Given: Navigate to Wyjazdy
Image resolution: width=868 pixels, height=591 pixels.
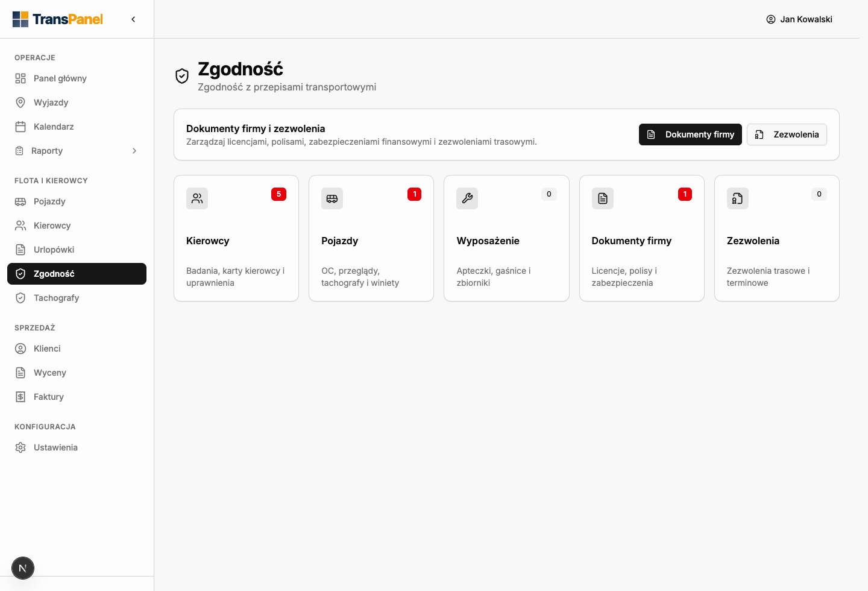Looking at the screenshot, I should click(x=77, y=103).
